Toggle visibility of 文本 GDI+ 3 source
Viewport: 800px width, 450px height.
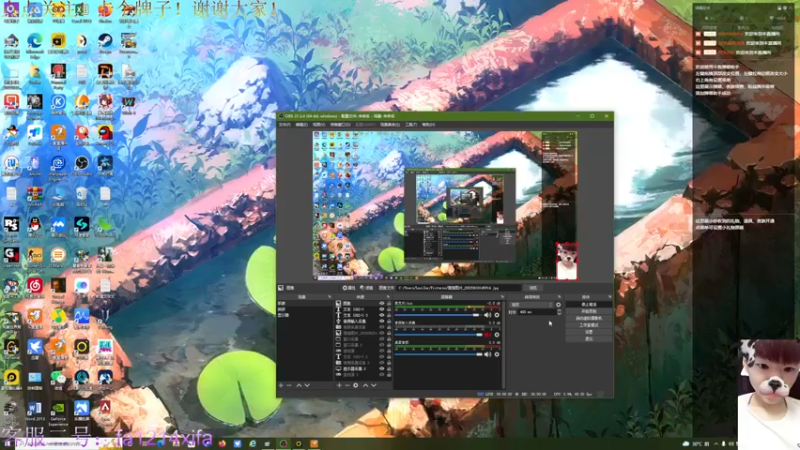tap(382, 315)
